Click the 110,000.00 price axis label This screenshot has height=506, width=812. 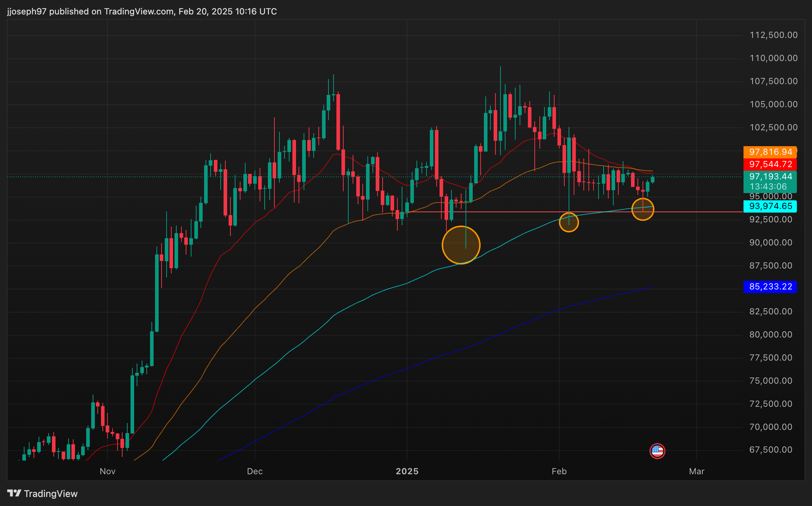tap(773, 58)
